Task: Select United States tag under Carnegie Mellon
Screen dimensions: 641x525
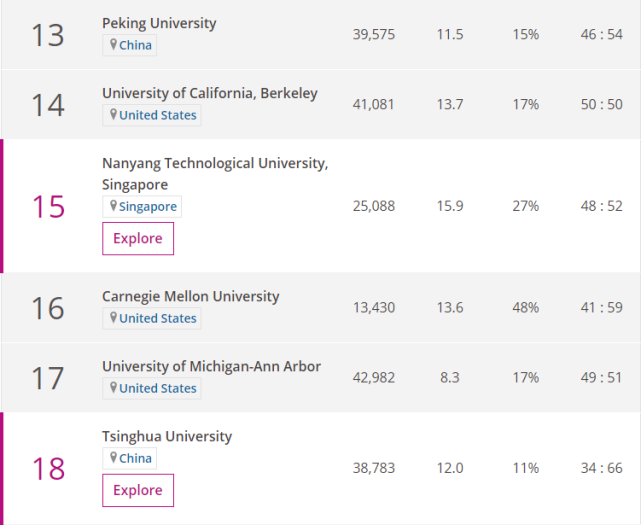Action: [158, 318]
